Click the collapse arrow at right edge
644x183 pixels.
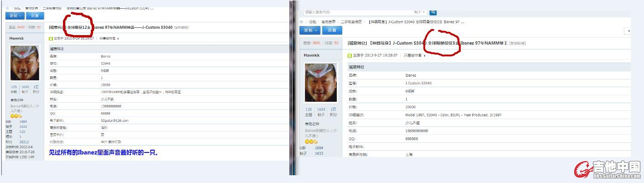pos(628,31)
